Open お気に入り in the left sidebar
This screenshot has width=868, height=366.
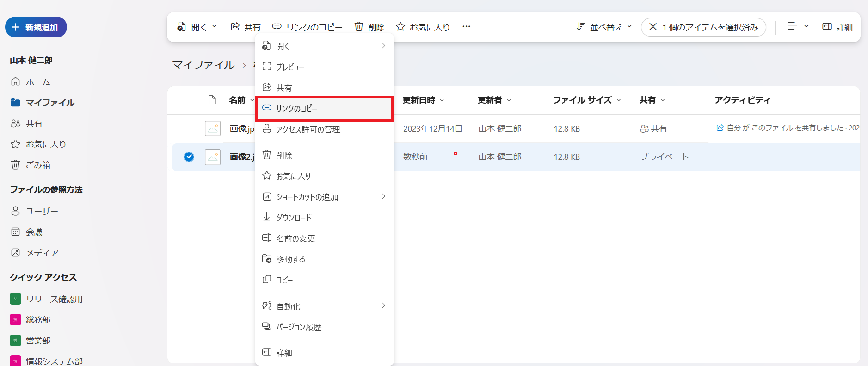click(x=38, y=144)
